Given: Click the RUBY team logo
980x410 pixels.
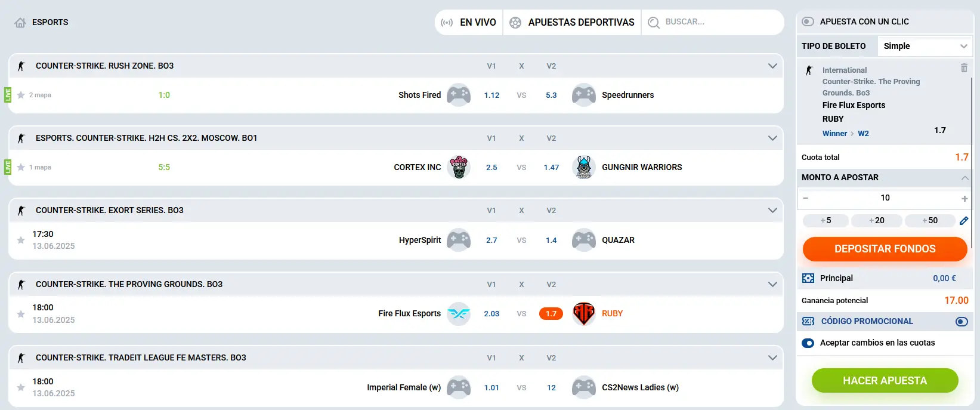Looking at the screenshot, I should pyautogui.click(x=584, y=313).
